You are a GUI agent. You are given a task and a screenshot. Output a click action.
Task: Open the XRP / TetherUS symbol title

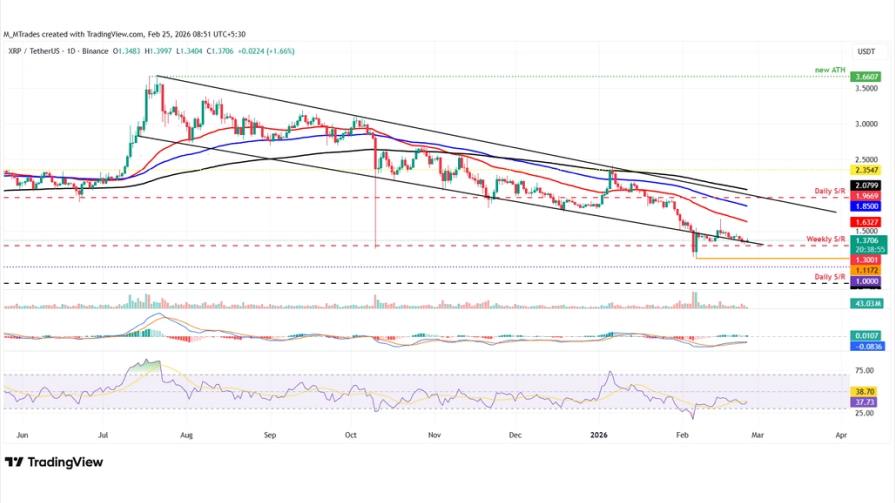[x=42, y=34]
